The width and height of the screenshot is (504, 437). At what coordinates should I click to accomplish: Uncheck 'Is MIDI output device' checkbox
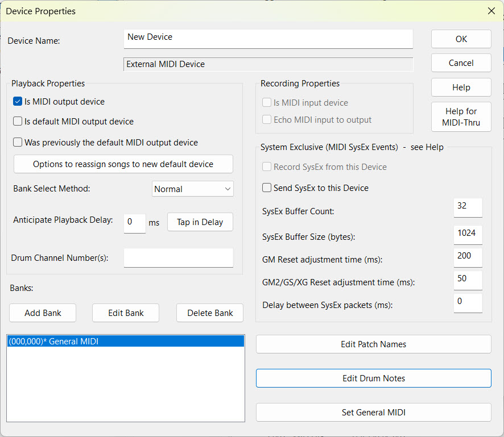tap(18, 102)
